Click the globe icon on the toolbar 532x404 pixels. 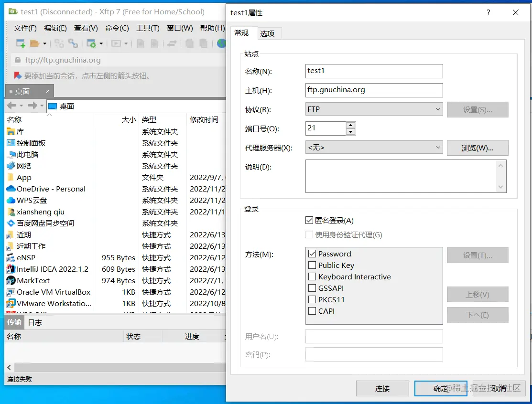(221, 43)
